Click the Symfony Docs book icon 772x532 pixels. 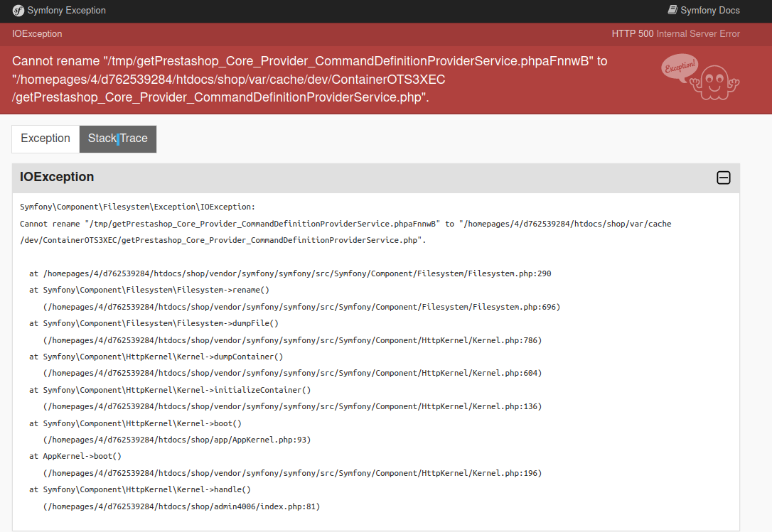(x=672, y=10)
